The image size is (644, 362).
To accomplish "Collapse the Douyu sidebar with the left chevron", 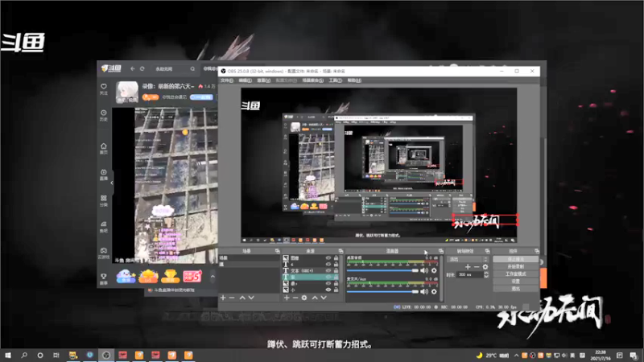I will (112, 183).
